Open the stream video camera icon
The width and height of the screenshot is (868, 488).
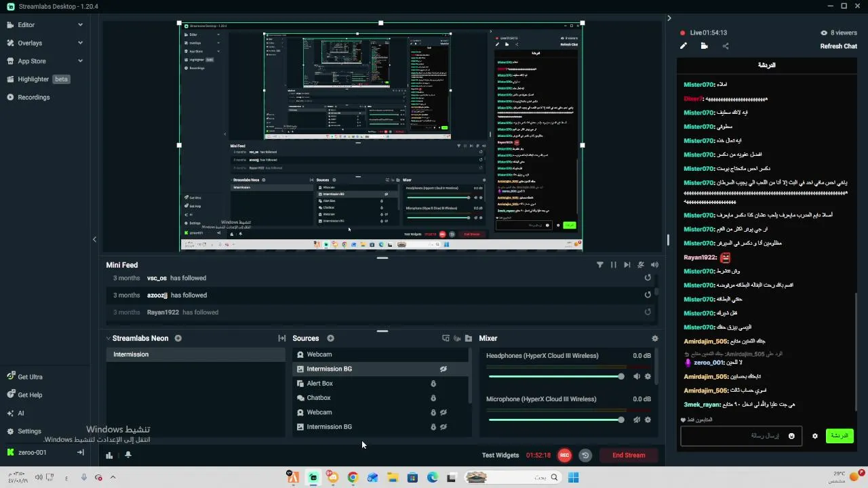click(705, 46)
